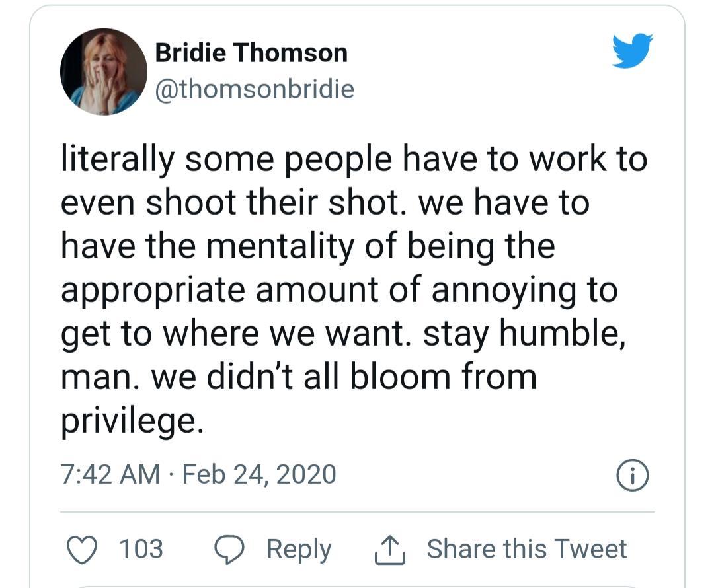Click the blue Twitter bird logo

[633, 50]
